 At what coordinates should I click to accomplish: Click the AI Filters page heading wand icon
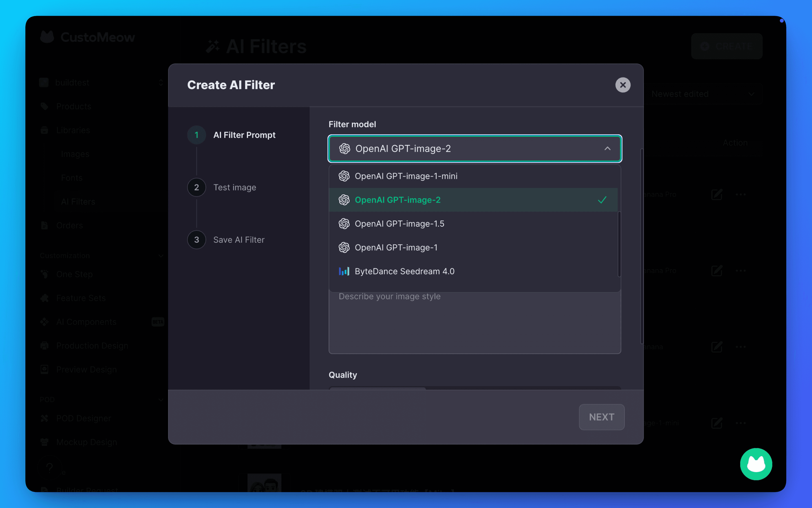coord(213,46)
